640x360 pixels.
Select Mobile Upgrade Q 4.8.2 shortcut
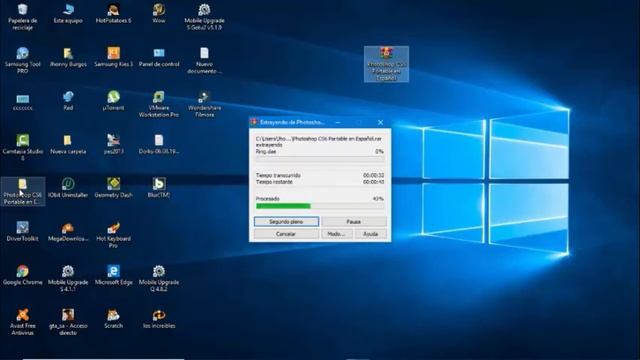159,278
